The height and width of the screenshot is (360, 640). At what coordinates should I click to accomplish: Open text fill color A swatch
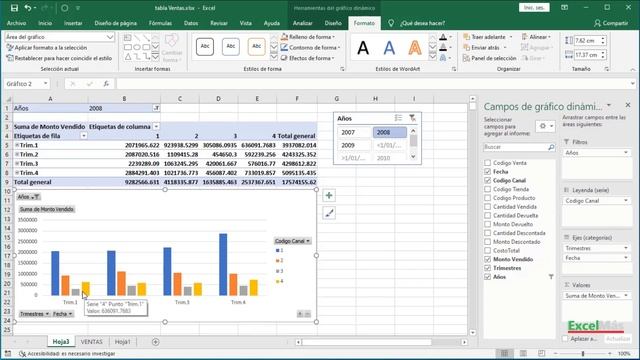coord(443,37)
